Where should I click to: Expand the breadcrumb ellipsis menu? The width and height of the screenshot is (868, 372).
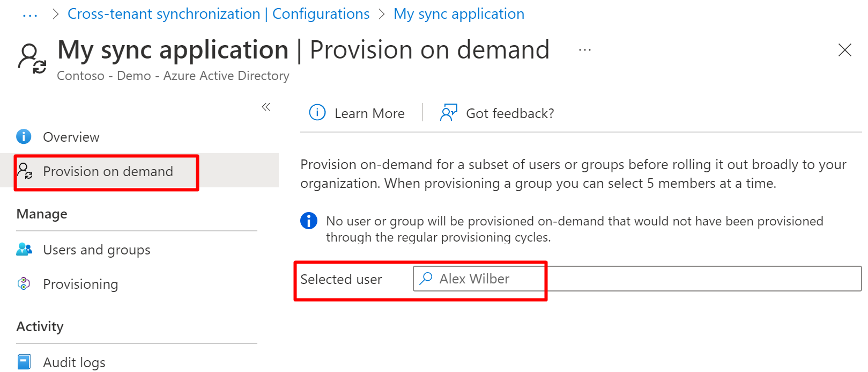tap(30, 14)
